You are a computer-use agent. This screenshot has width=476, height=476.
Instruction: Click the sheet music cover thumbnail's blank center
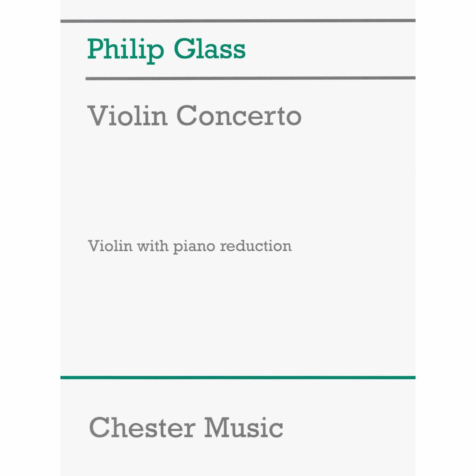tap(238, 310)
